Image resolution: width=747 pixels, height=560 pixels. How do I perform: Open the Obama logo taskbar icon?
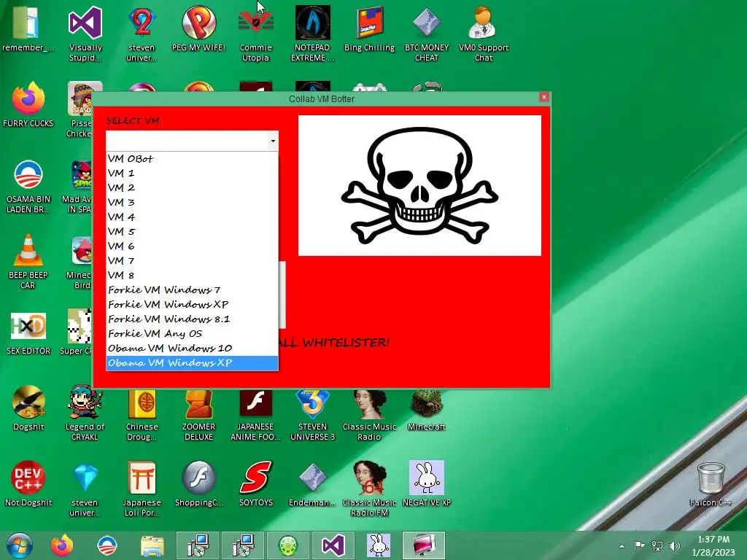coord(107,545)
